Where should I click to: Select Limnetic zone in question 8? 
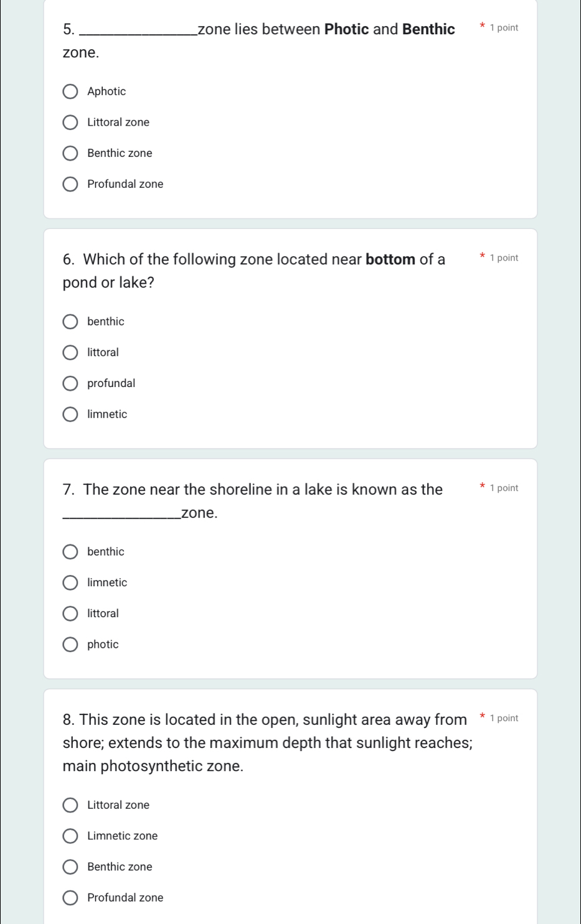[70, 836]
